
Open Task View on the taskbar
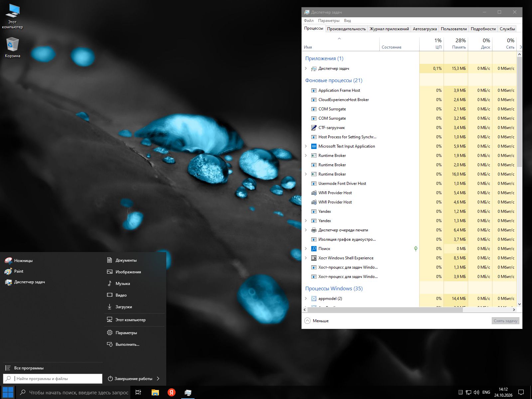[x=138, y=392]
